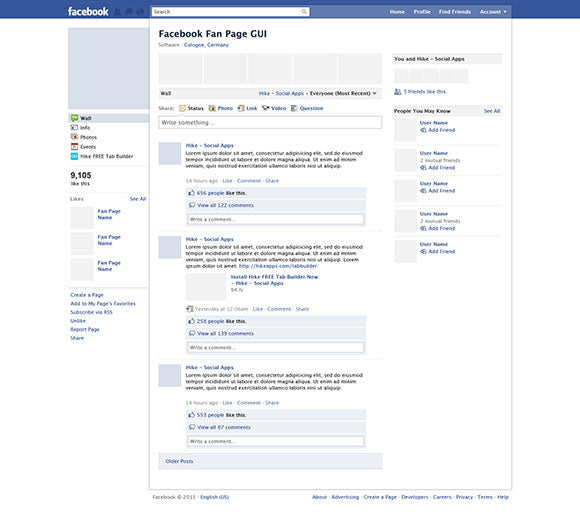Expand the Everyone (Most Recent) wall filter
580x521 pixels.
coord(343,93)
